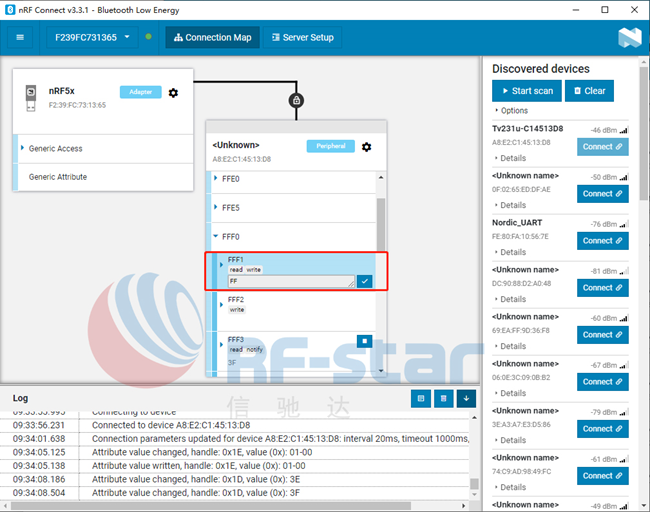Click the connection lock icon
Viewport: 650px width, 512px height.
pyautogui.click(x=296, y=100)
